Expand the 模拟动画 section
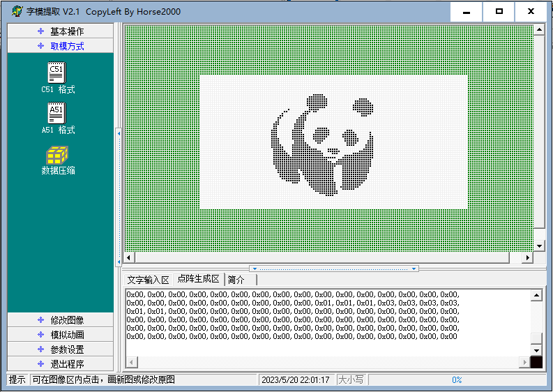The height and width of the screenshot is (392, 553). [60, 335]
